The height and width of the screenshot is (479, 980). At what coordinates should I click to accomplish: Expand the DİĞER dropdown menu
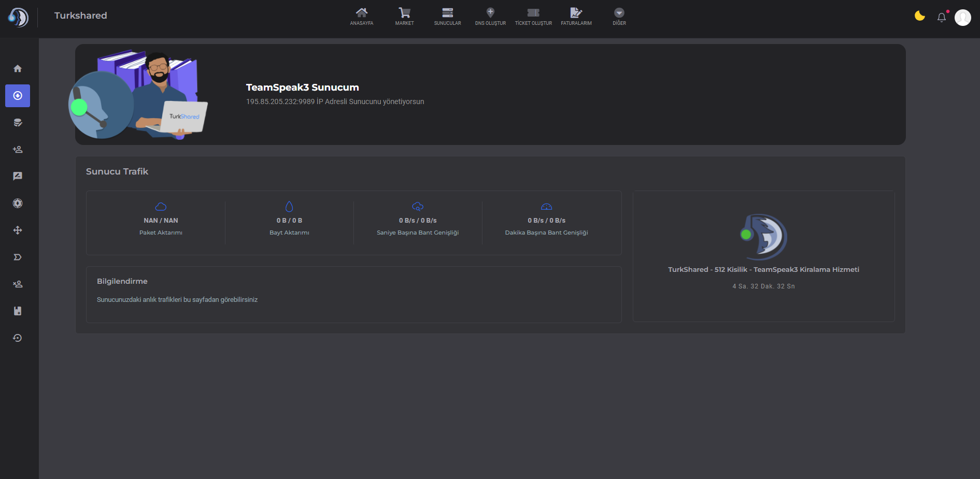pyautogui.click(x=619, y=17)
